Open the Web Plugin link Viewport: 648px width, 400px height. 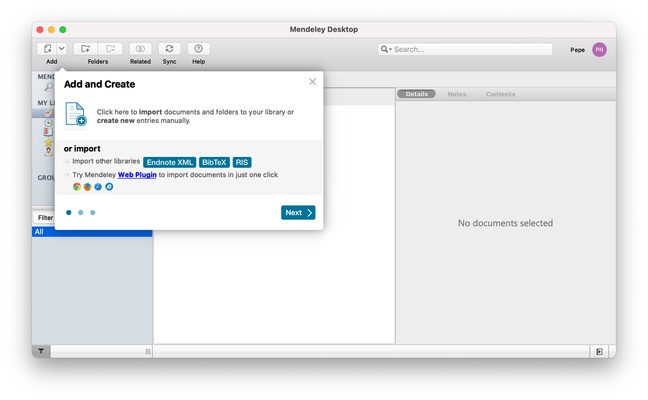click(x=137, y=175)
